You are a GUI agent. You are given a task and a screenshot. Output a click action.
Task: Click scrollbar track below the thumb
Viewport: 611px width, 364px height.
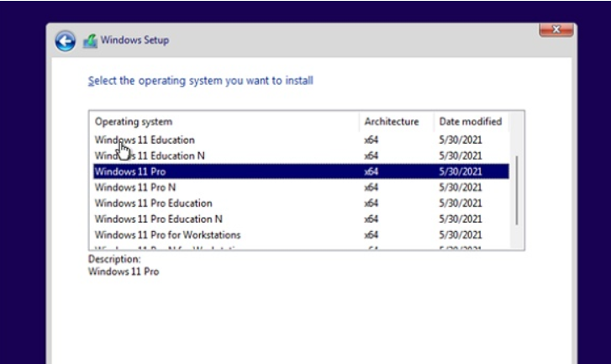pyautogui.click(x=517, y=237)
